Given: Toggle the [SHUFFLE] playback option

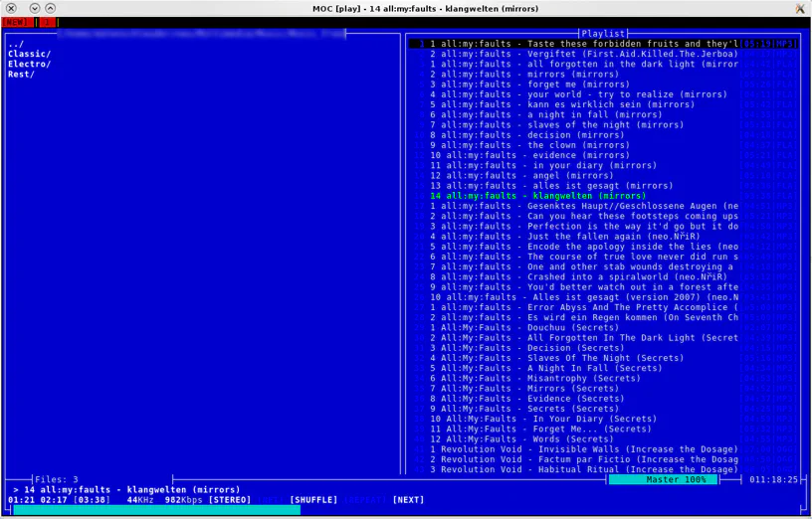Looking at the screenshot, I should [x=313, y=500].
